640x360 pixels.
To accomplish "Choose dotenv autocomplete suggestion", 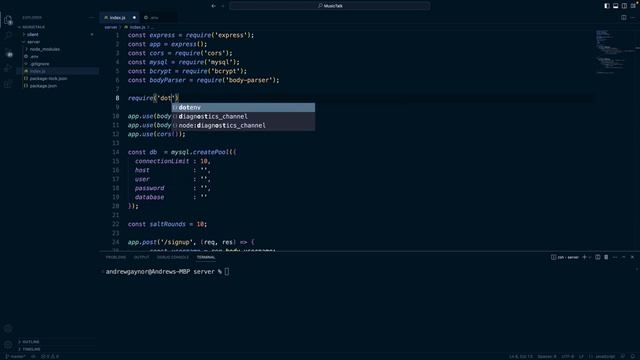I will click(x=243, y=107).
